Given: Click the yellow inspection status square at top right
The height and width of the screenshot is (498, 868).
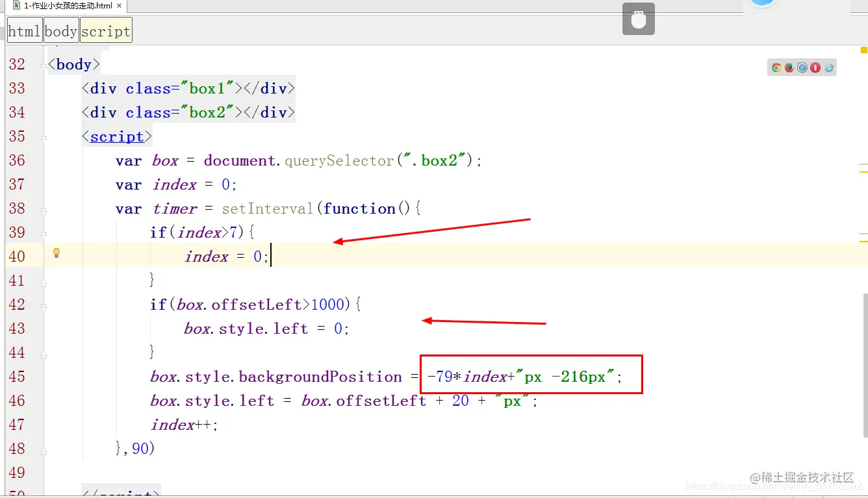Looking at the screenshot, I should (x=863, y=50).
